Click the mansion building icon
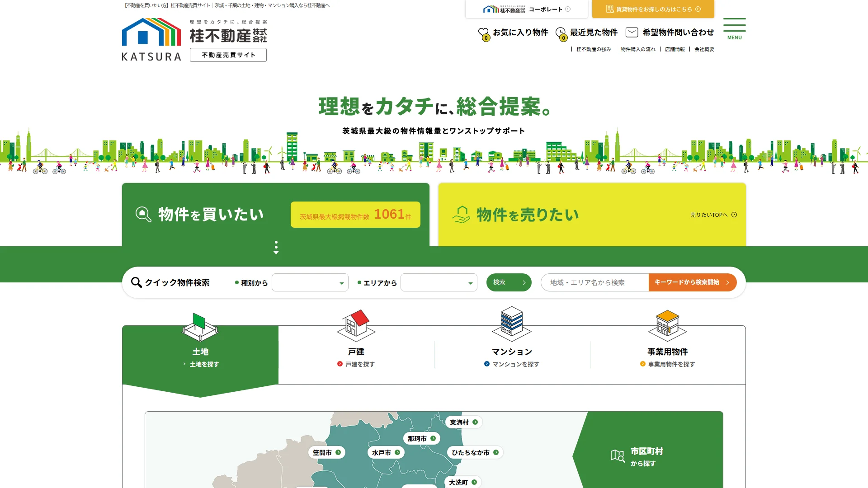This screenshot has height=488, width=868. click(x=512, y=324)
